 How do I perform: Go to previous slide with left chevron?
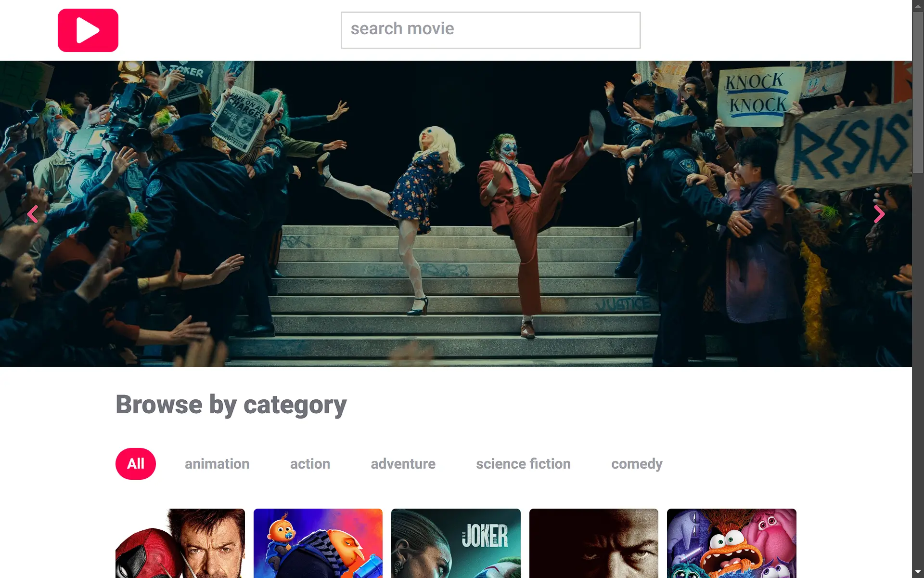(33, 214)
